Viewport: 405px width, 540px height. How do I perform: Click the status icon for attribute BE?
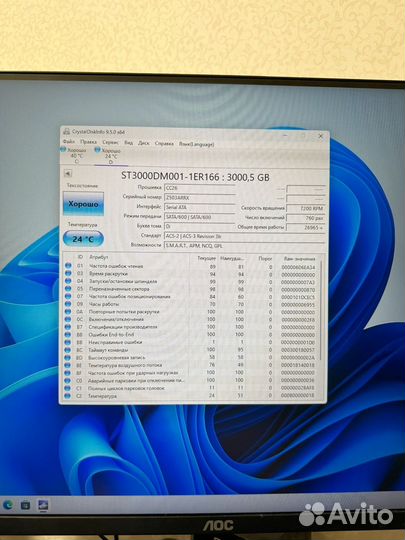click(68, 365)
